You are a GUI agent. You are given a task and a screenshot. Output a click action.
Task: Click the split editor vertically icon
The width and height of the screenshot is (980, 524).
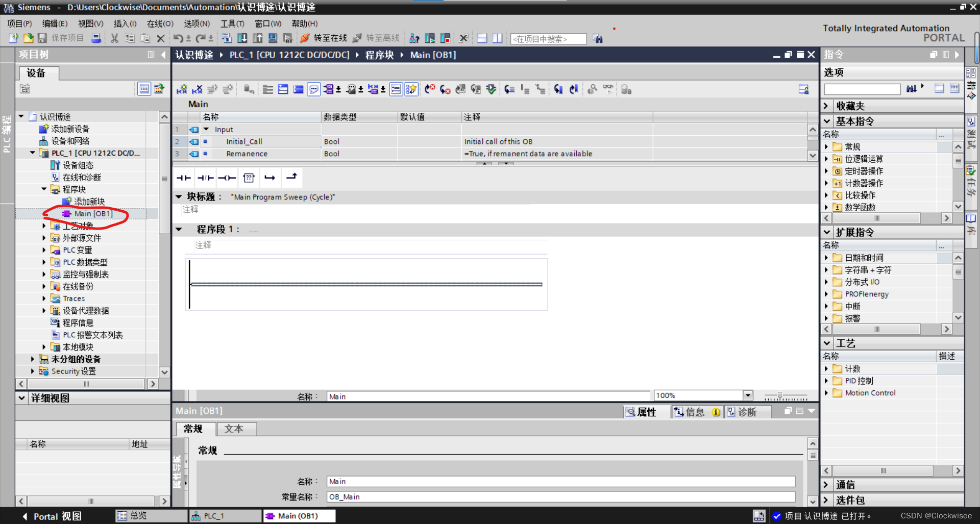point(498,38)
